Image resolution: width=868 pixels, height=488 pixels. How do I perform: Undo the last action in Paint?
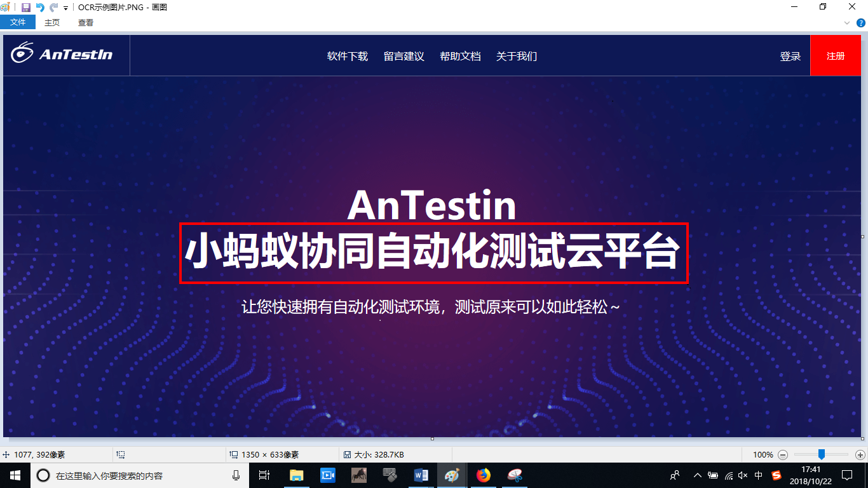(x=40, y=8)
